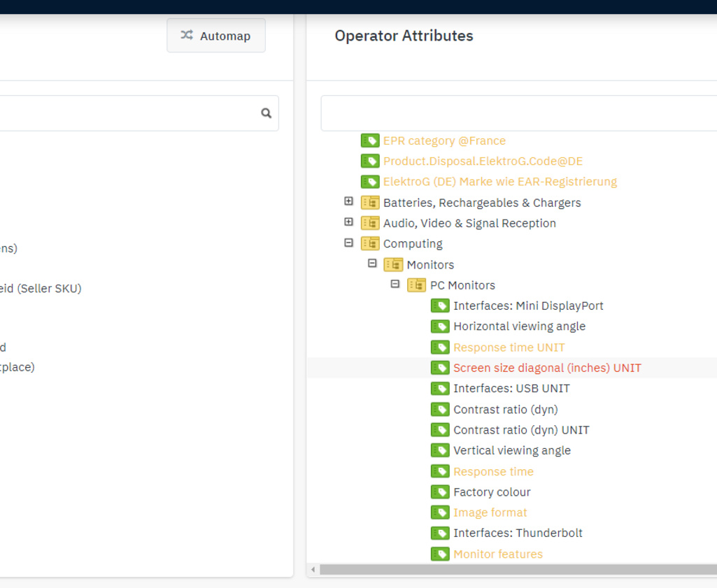Collapse the Computing category node

[x=348, y=243]
